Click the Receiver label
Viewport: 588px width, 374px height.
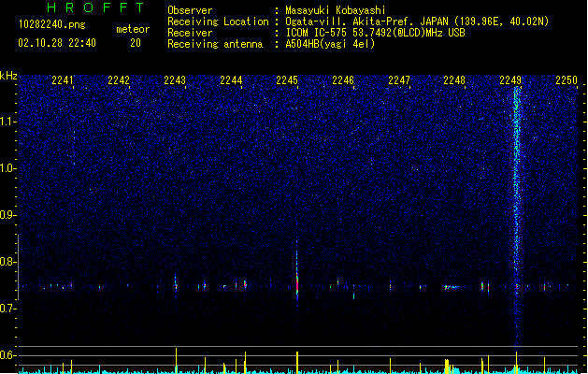(190, 33)
